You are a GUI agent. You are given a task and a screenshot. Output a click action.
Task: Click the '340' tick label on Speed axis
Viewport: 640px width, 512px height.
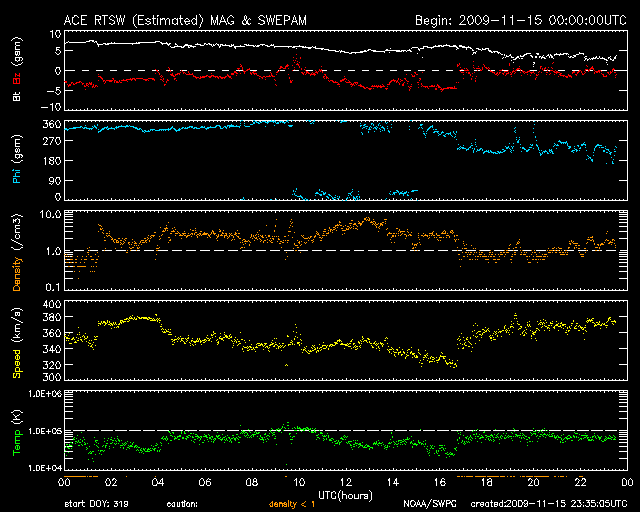pyautogui.click(x=52, y=349)
